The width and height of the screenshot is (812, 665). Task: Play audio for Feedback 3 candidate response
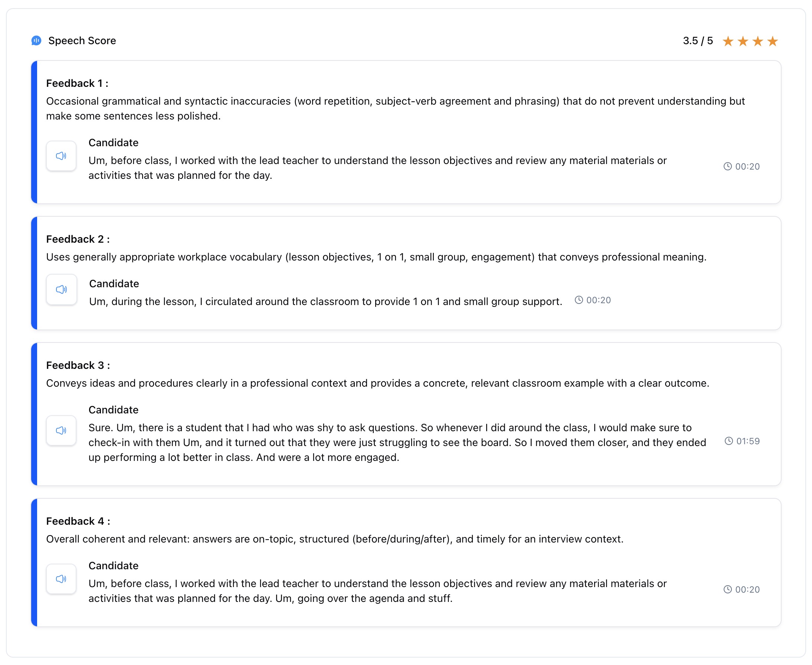[x=61, y=430]
